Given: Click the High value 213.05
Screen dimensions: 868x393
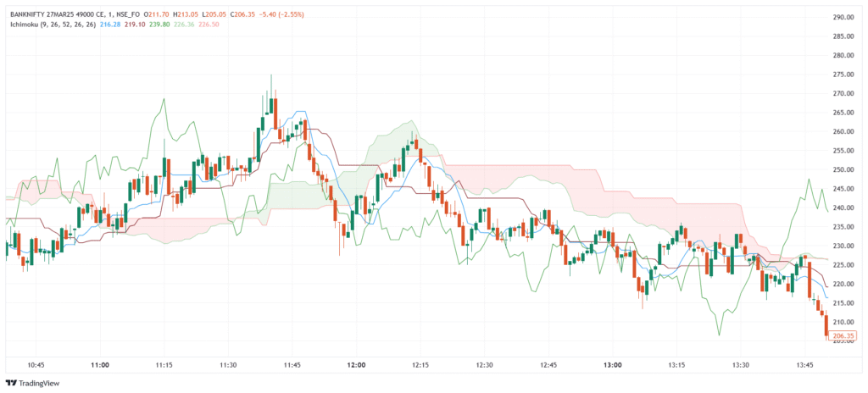Looking at the screenshot, I should click(x=188, y=14).
